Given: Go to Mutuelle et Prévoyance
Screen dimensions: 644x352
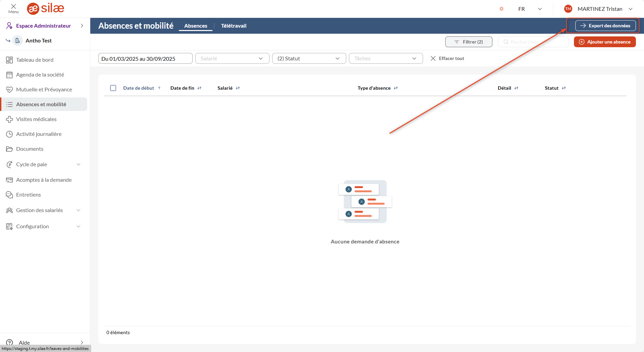Looking at the screenshot, I should 44,89.
